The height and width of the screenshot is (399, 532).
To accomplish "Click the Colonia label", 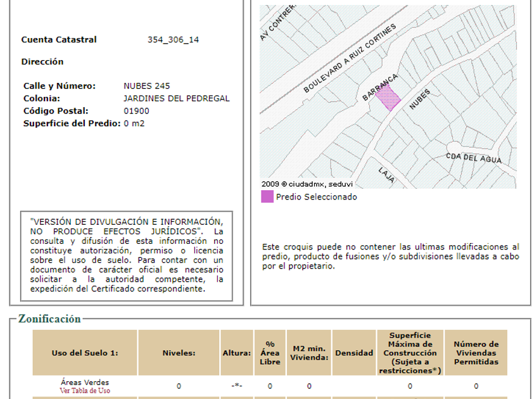I will pyautogui.click(x=42, y=98).
